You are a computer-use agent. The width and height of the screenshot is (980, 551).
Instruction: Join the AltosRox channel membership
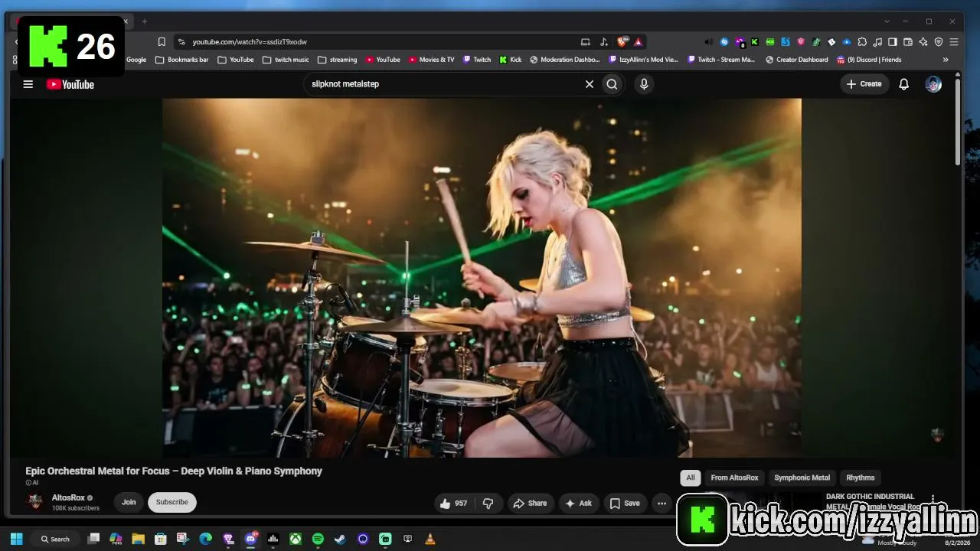click(129, 502)
